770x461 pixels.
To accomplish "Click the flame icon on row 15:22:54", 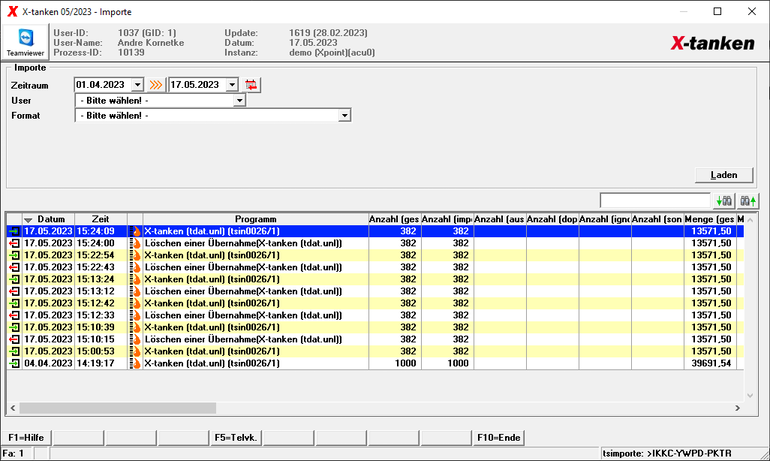I will pos(135,255).
